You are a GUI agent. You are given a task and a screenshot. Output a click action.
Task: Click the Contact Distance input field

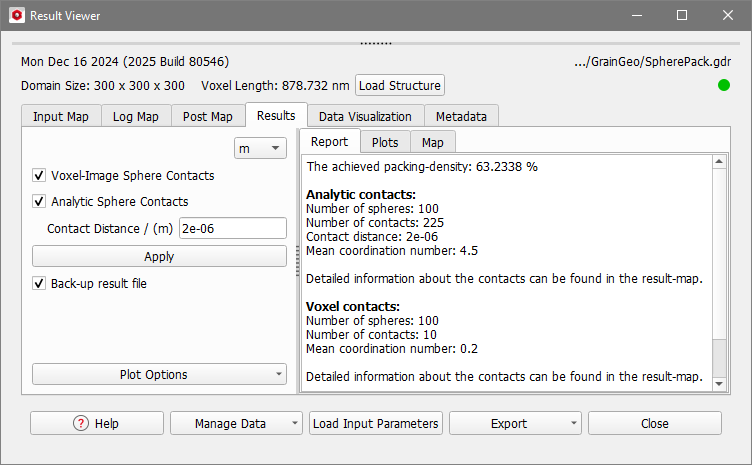coord(233,228)
